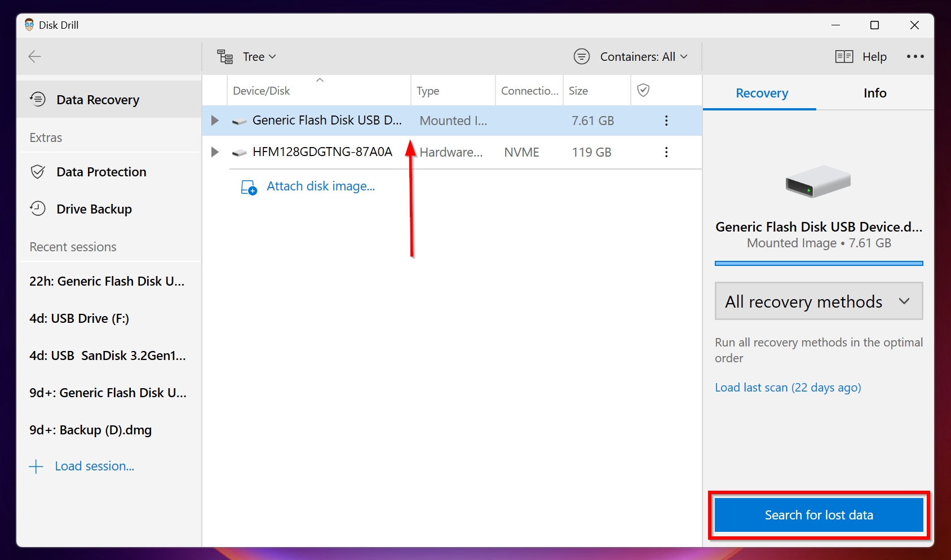
Task: Click the HFM128GDGTNG-87A0A drive icon
Action: pyautogui.click(x=240, y=153)
